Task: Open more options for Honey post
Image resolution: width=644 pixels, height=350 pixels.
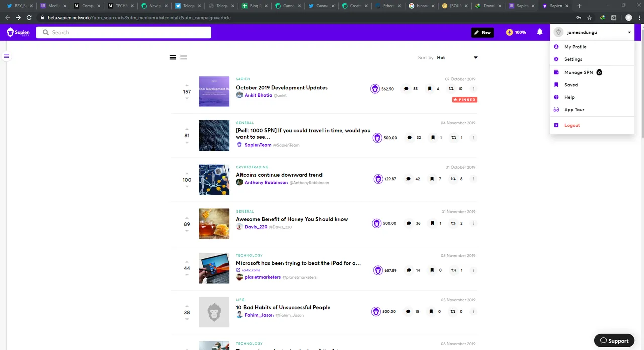Action: (473, 223)
